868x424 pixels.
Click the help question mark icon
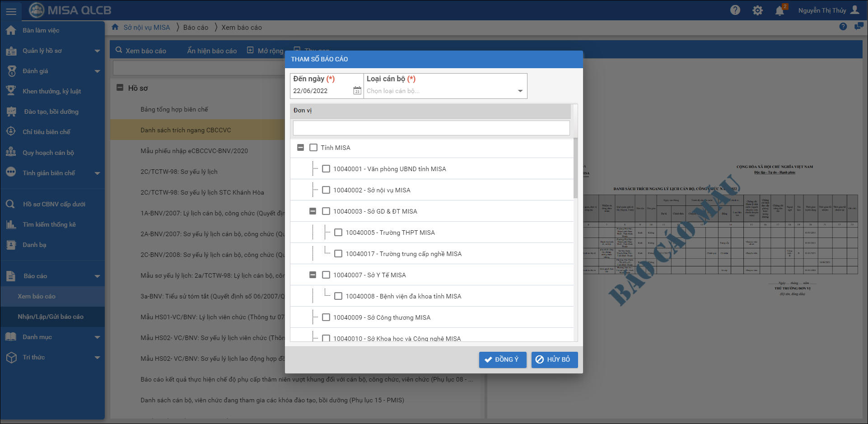pos(735,10)
